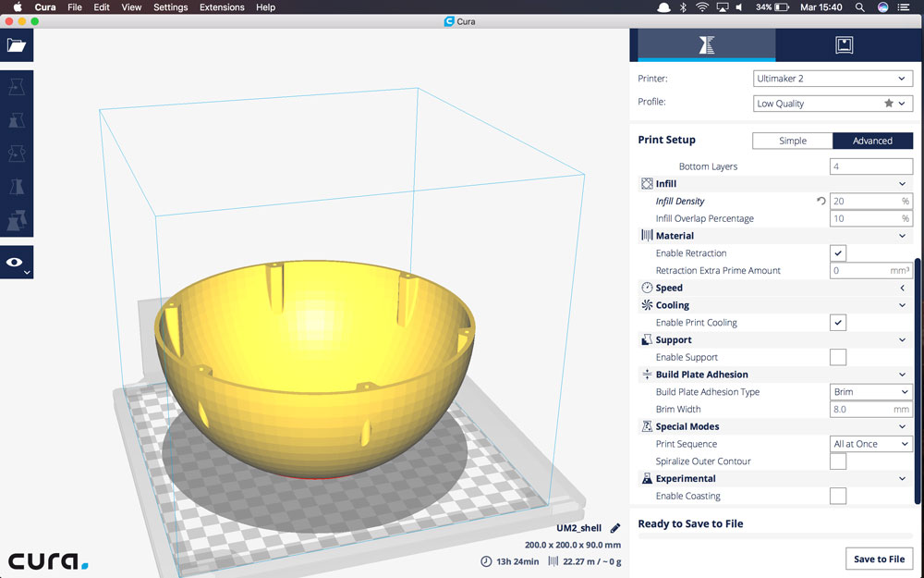Click the filament length icon
This screenshot has height=578, width=924.
pyautogui.click(x=553, y=561)
